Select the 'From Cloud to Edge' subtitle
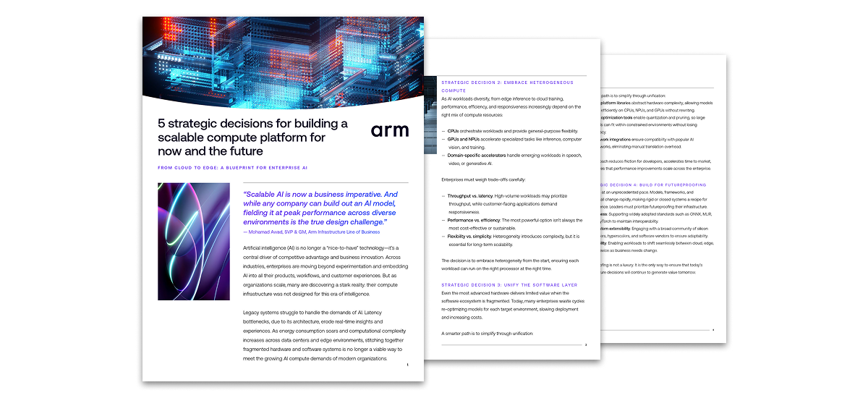This screenshot has height=398, width=868. tap(233, 167)
